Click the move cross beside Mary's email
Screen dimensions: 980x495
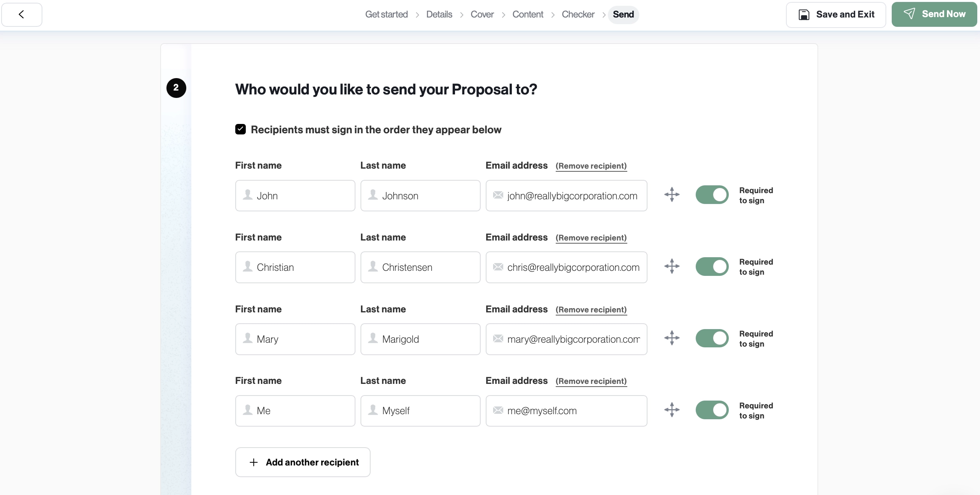672,338
